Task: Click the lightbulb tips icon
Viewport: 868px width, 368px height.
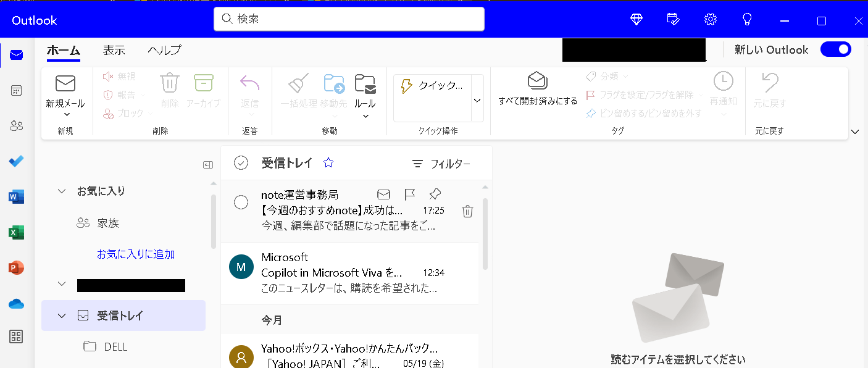Action: coord(747,20)
